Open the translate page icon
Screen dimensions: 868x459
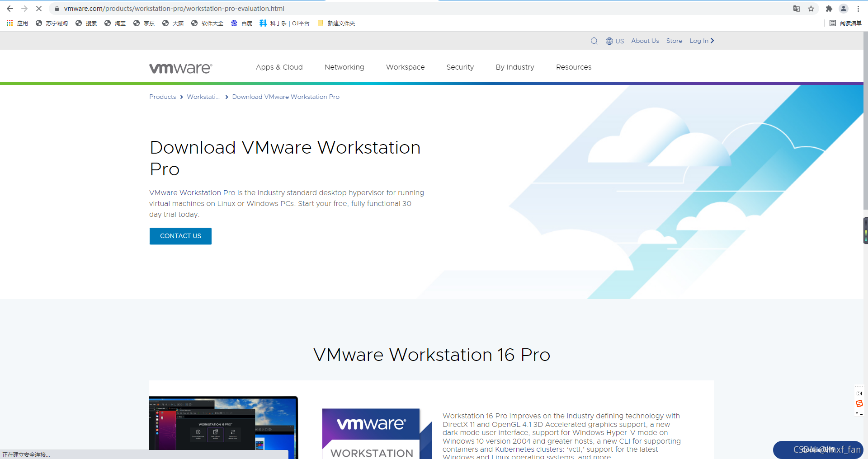(x=797, y=9)
